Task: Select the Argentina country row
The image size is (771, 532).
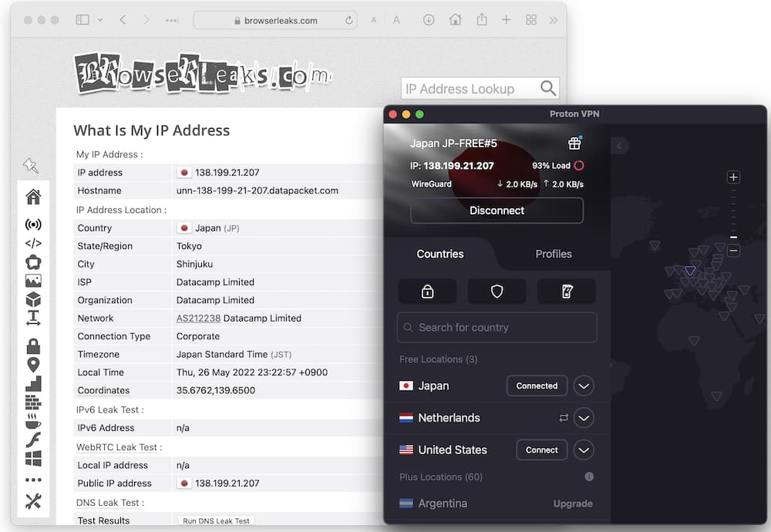Action: click(497, 503)
